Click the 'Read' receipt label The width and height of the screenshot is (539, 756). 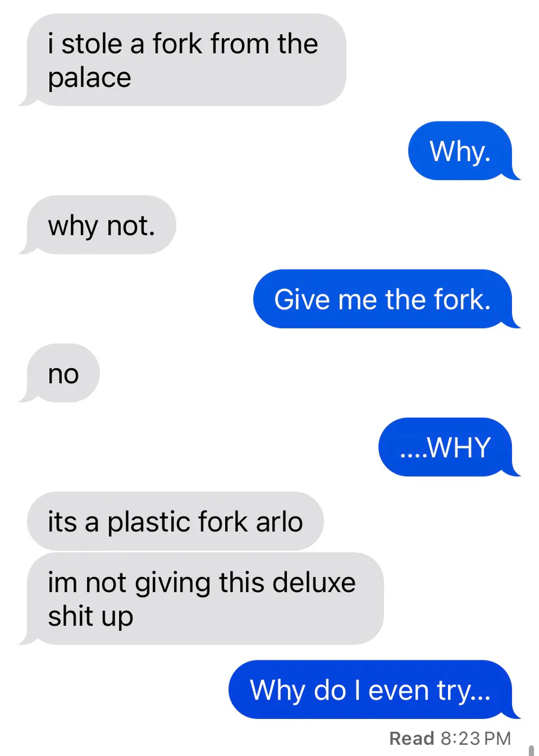pos(411,738)
